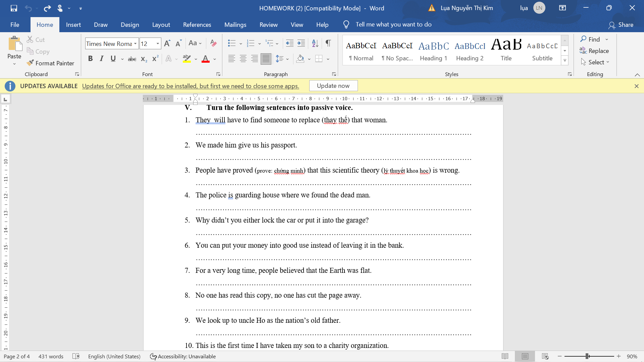Increase font size with the Grow Font icon

tap(167, 43)
